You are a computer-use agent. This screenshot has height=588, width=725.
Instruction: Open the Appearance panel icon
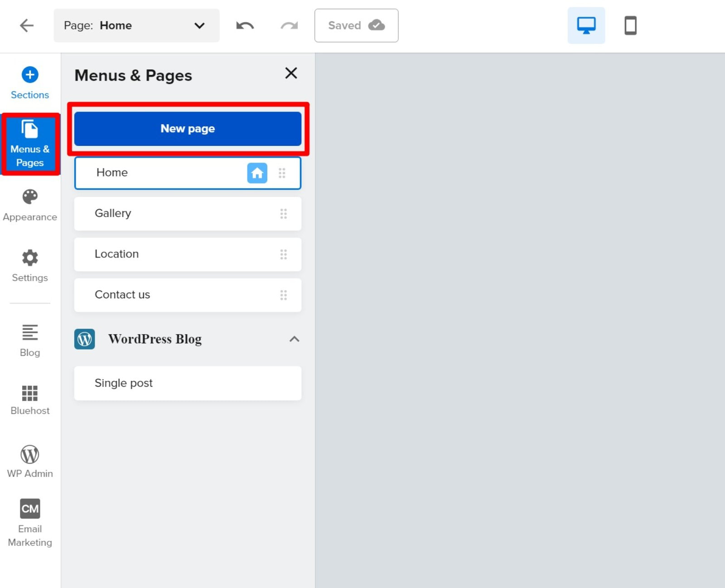29,203
